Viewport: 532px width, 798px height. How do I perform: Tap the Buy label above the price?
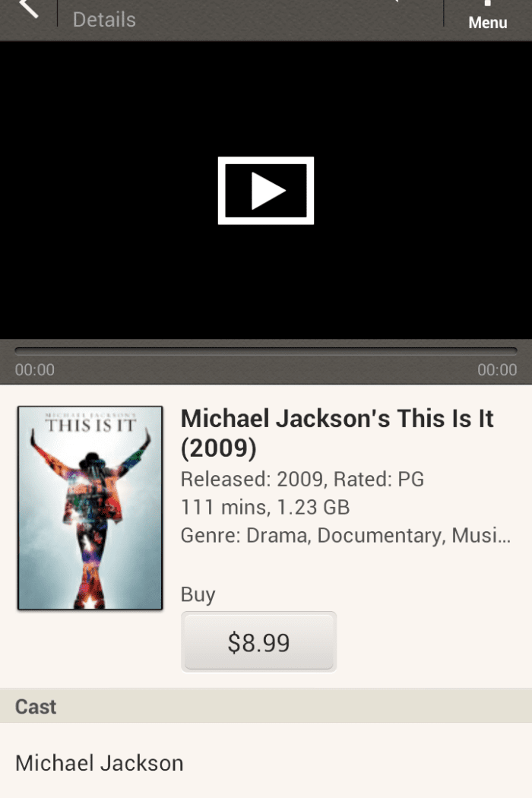click(198, 595)
